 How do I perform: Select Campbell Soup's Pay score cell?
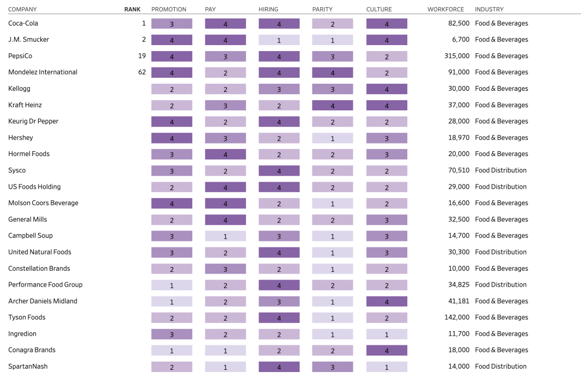[x=225, y=236]
